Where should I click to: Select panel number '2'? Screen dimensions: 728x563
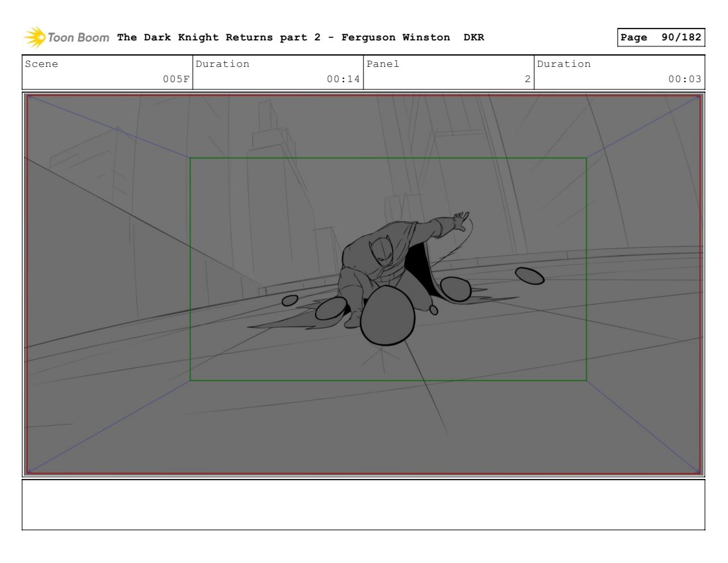click(527, 79)
